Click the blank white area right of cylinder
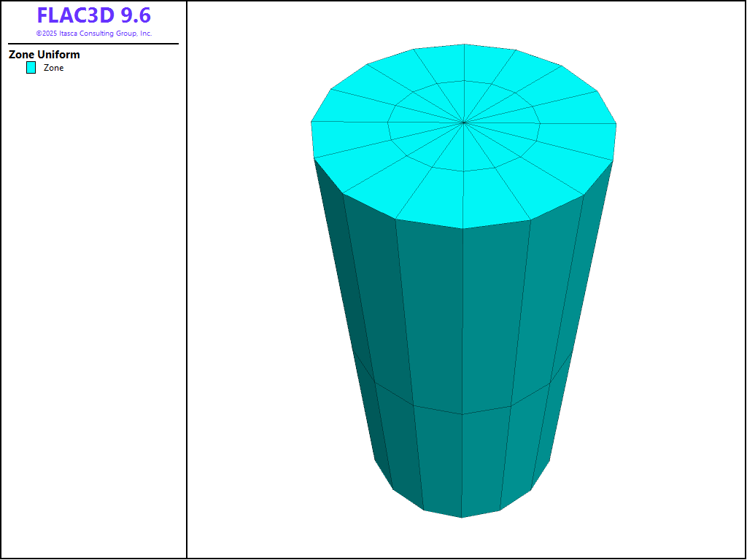This screenshot has height=560, width=747. (x=678, y=328)
